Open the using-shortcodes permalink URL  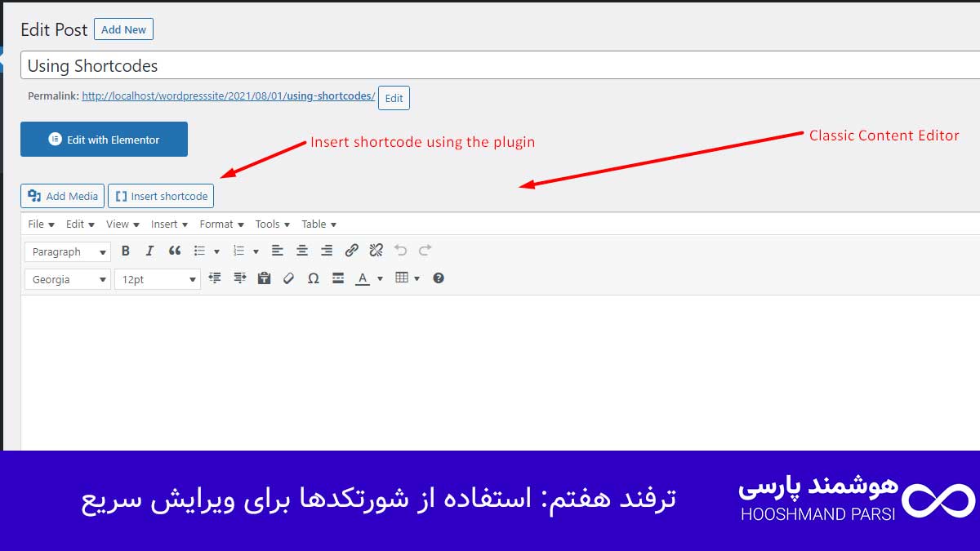coord(229,96)
